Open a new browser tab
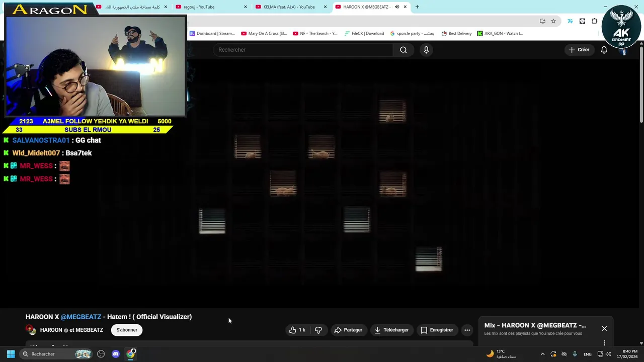 [x=417, y=7]
